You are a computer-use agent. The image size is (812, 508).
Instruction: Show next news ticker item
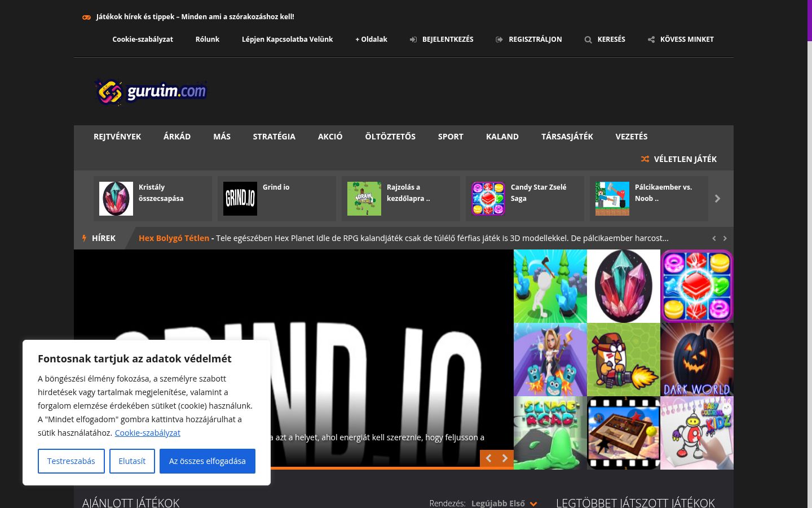click(x=725, y=238)
